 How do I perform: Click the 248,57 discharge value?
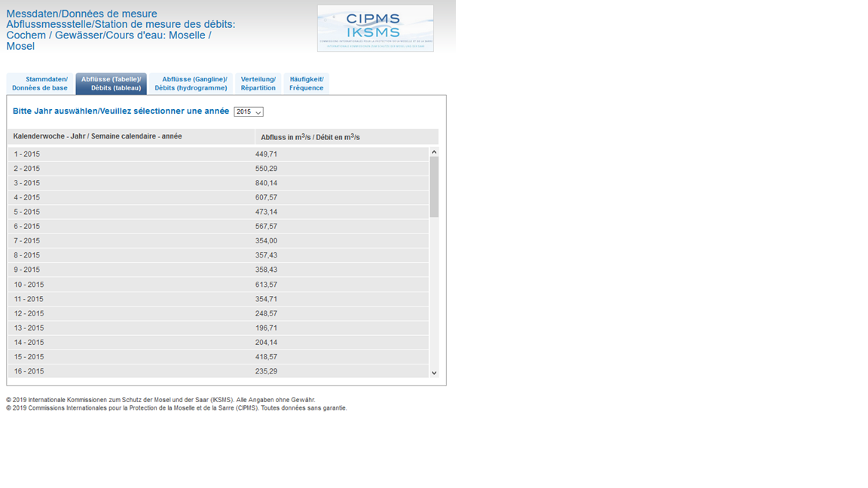pyautogui.click(x=266, y=313)
